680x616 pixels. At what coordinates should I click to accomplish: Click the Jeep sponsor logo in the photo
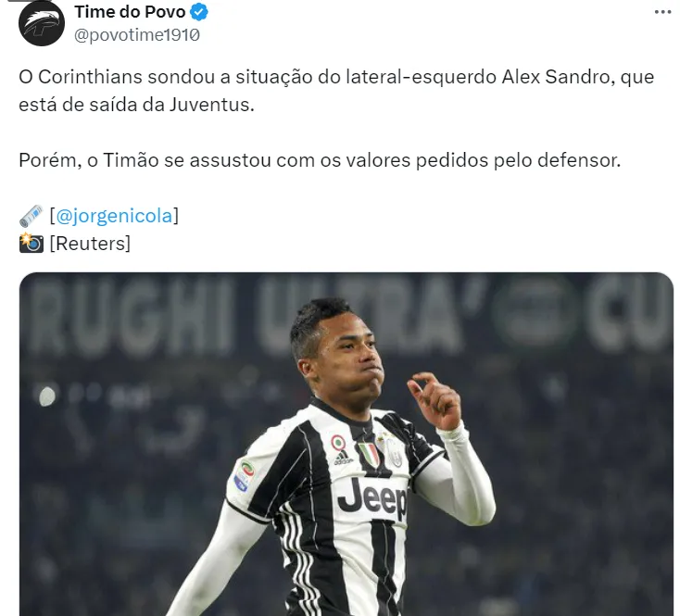pos(372,497)
